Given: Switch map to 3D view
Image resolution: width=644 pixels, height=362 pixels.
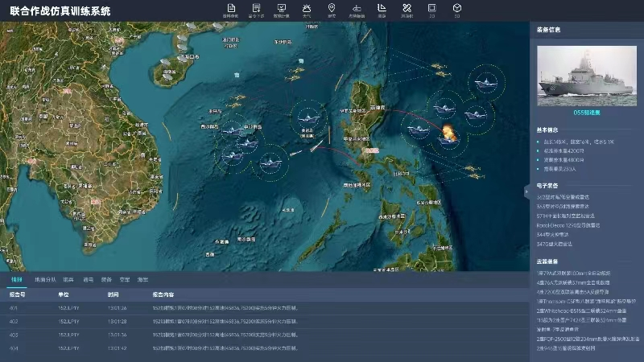Looking at the screenshot, I should click(457, 9).
